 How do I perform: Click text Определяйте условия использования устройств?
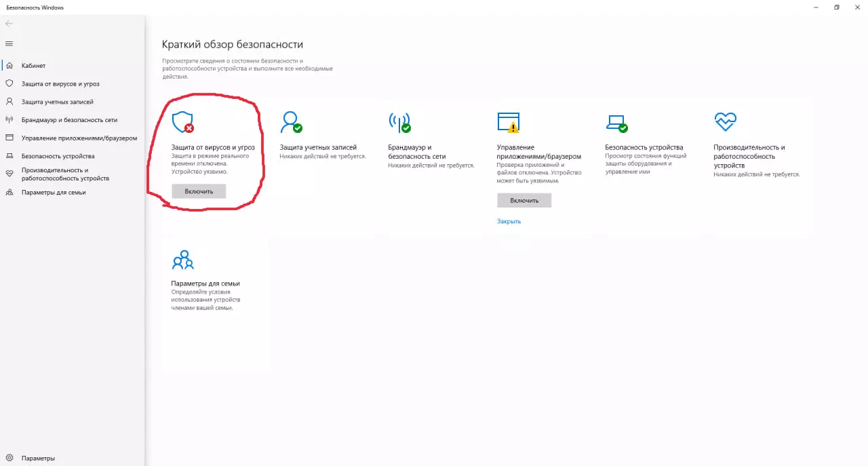(x=206, y=296)
